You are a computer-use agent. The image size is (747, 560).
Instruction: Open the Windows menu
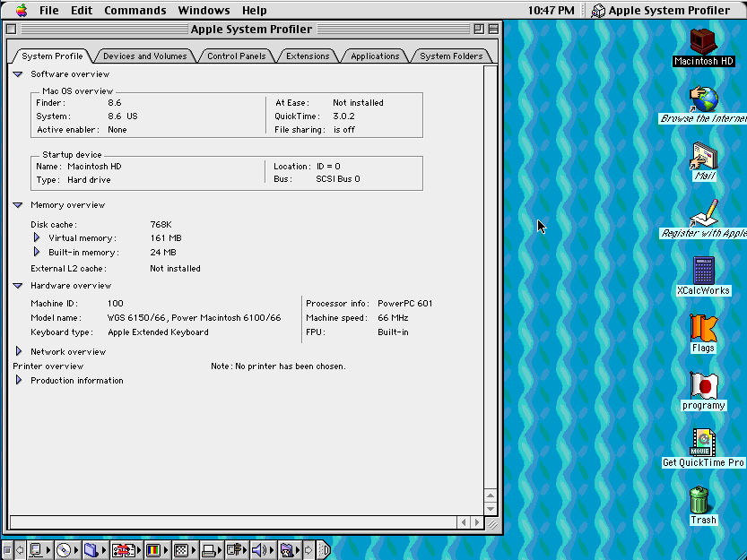[204, 10]
